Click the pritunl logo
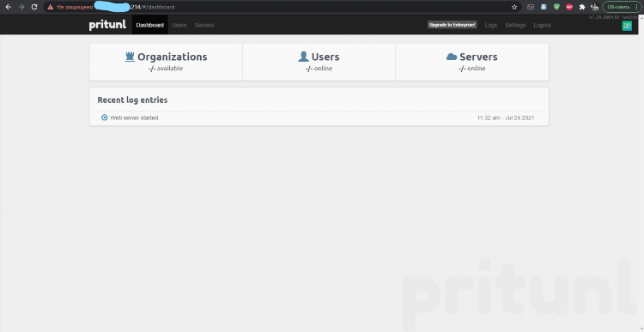The width and height of the screenshot is (644, 332). 107,25
